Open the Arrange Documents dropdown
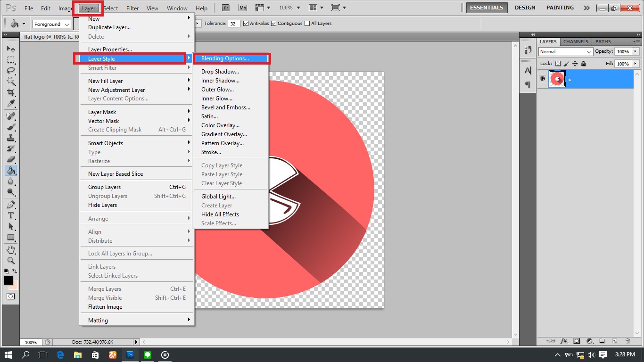The height and width of the screenshot is (362, 644). coord(316,8)
